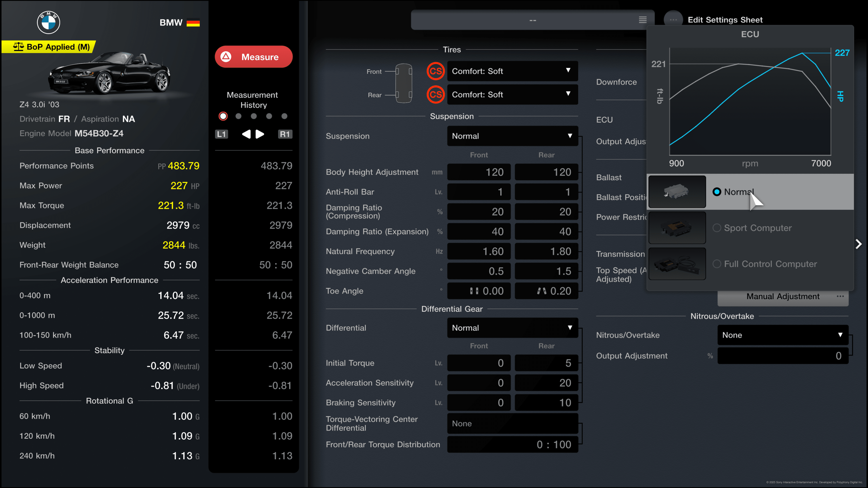
Task: Click the L1 shoulder button icon
Action: pos(221,134)
